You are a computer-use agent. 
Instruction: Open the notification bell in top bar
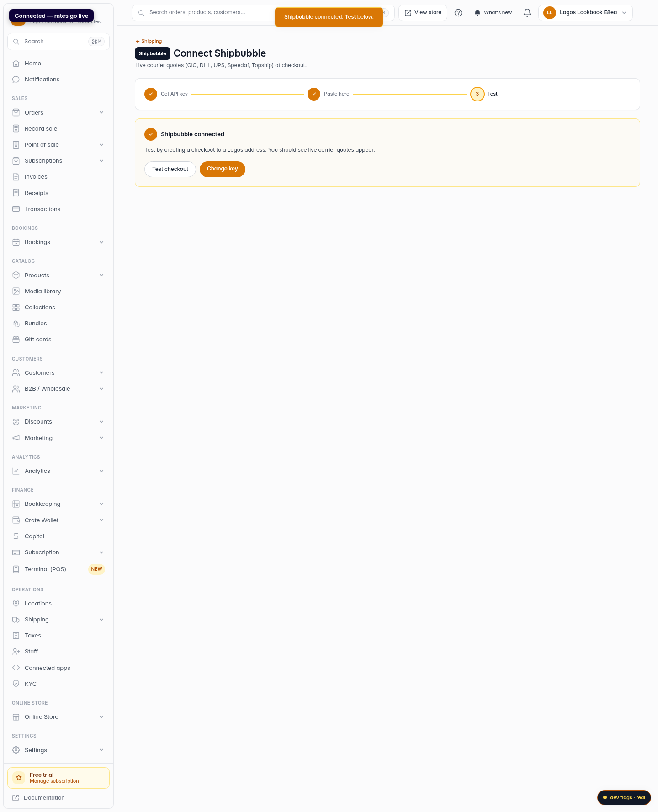click(527, 13)
